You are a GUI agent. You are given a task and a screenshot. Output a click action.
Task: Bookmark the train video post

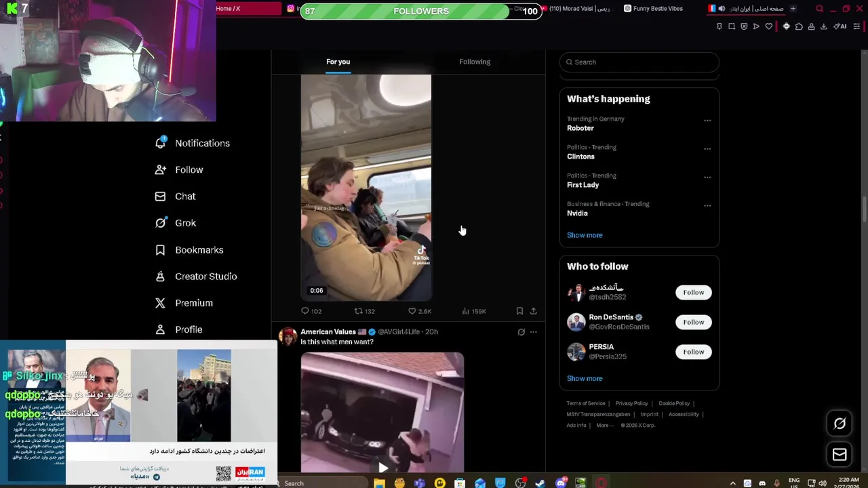tap(519, 311)
